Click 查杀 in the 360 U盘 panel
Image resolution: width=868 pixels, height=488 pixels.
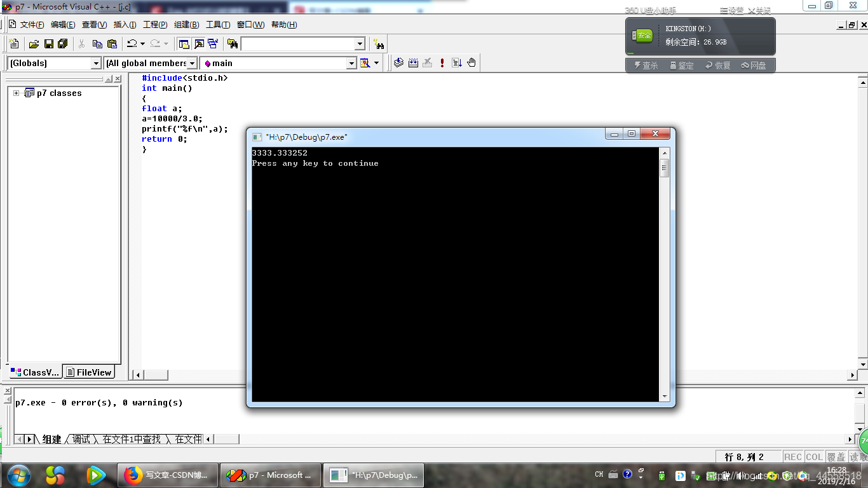point(646,65)
